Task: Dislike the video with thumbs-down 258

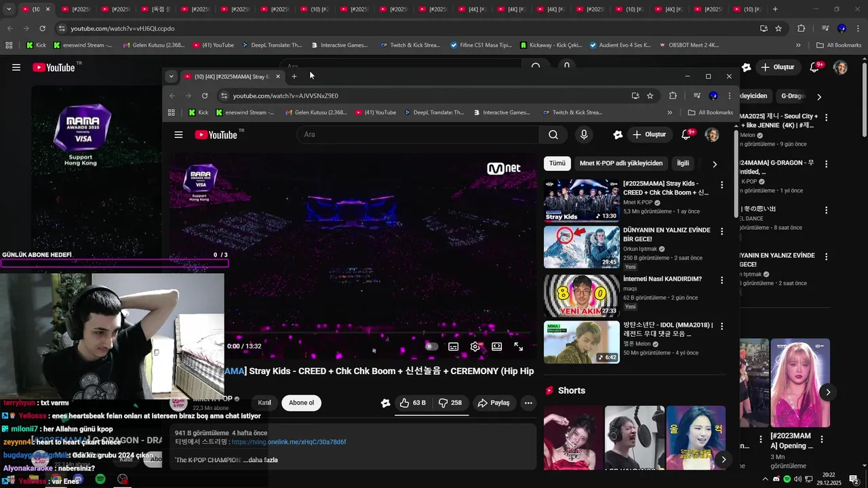Action: (x=450, y=403)
